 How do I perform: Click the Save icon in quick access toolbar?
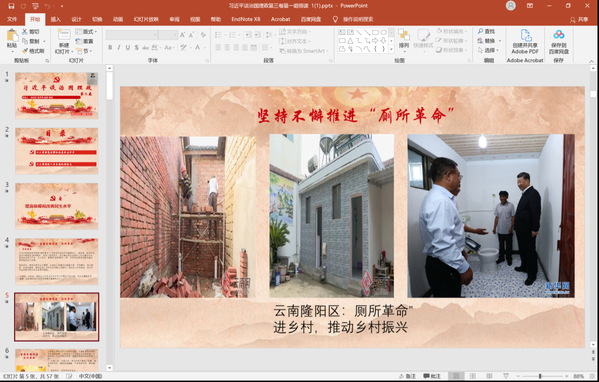(11, 6)
